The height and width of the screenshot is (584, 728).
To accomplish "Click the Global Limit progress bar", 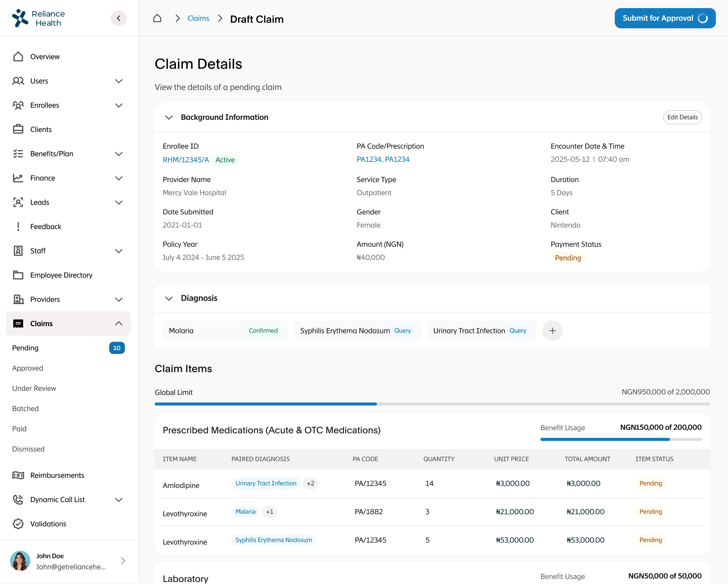I will coord(432,404).
